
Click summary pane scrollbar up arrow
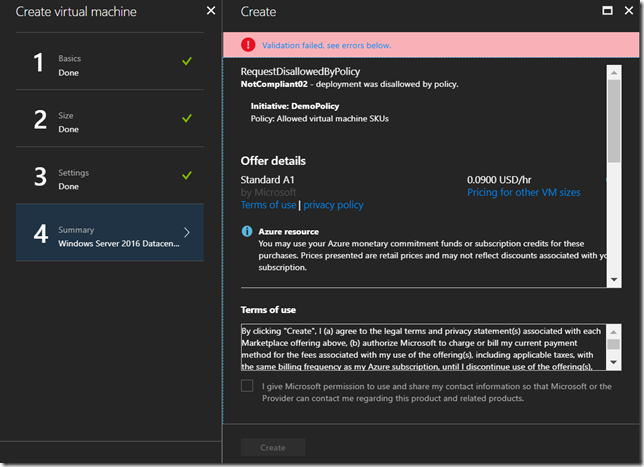coord(614,72)
